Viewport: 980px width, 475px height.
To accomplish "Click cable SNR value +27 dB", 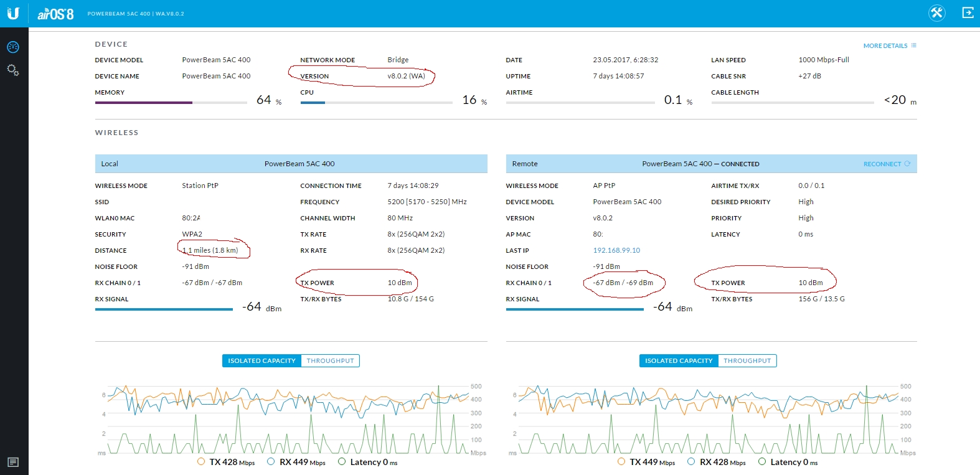I will tap(809, 76).
